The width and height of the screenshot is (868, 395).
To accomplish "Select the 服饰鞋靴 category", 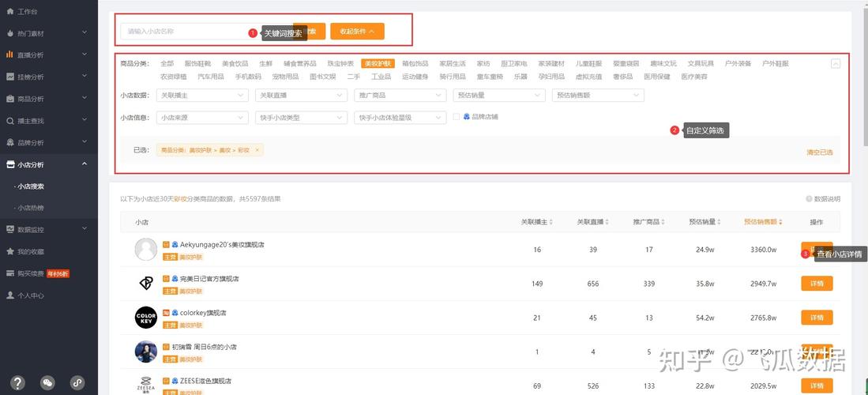I will coord(197,64).
